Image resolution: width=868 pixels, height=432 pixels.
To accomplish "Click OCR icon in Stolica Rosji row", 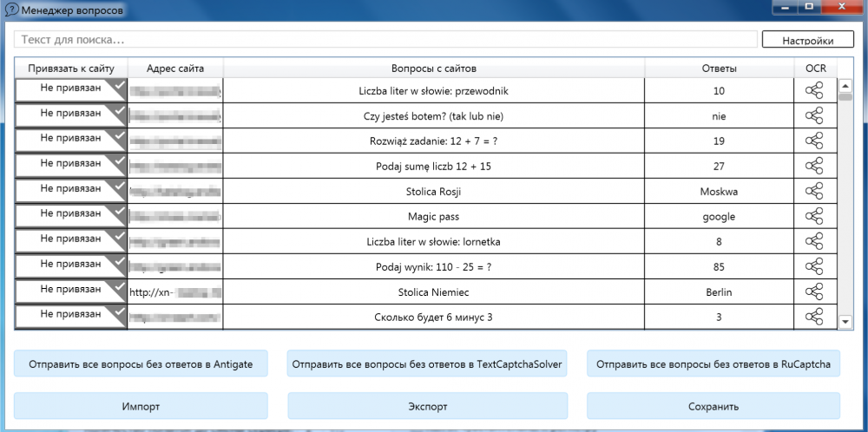I will pyautogui.click(x=814, y=192).
